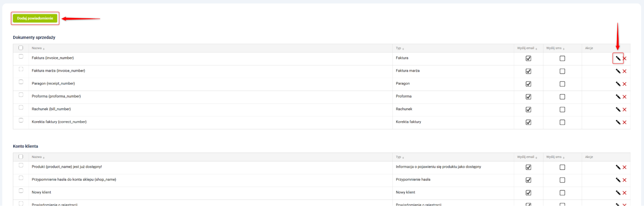Disable email sending for Faktura
Viewport: 644px width, 206px height.
528,58
